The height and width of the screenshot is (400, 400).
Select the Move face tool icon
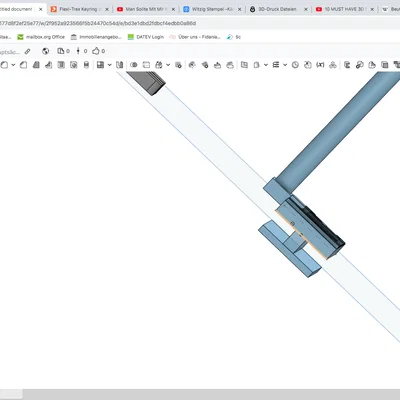coord(217,65)
